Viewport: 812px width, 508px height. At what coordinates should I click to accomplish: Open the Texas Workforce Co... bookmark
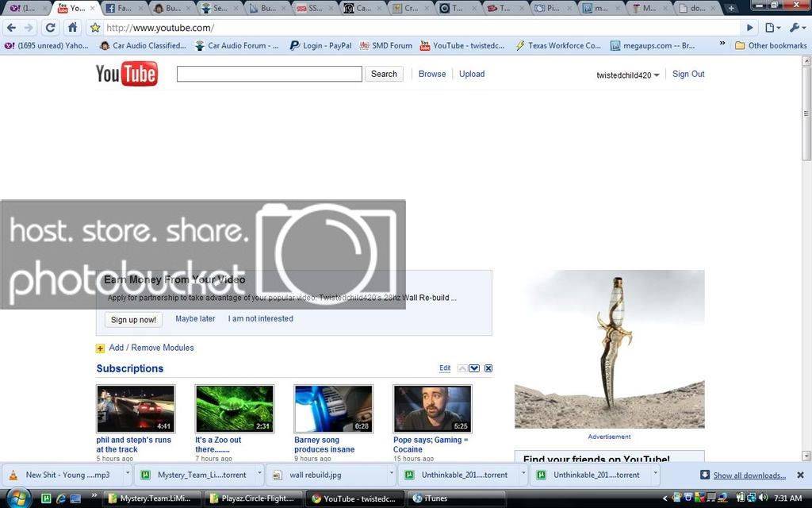(558, 45)
